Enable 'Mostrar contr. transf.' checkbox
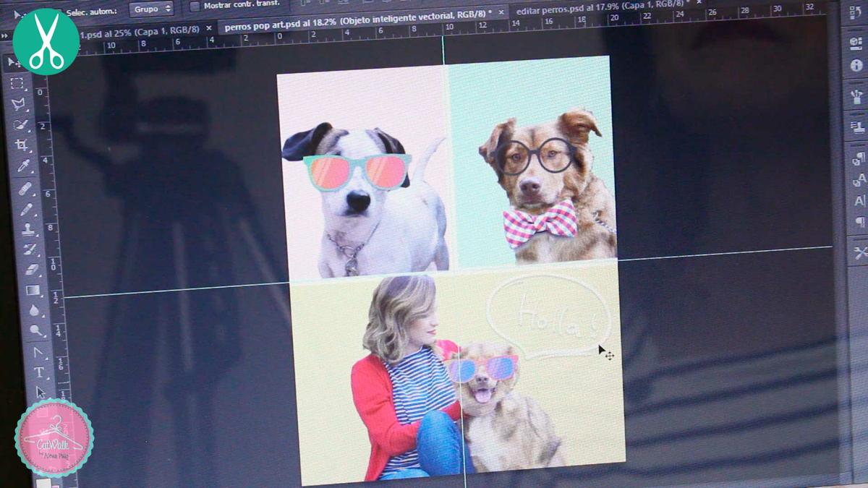The height and width of the screenshot is (488, 868). (x=195, y=7)
